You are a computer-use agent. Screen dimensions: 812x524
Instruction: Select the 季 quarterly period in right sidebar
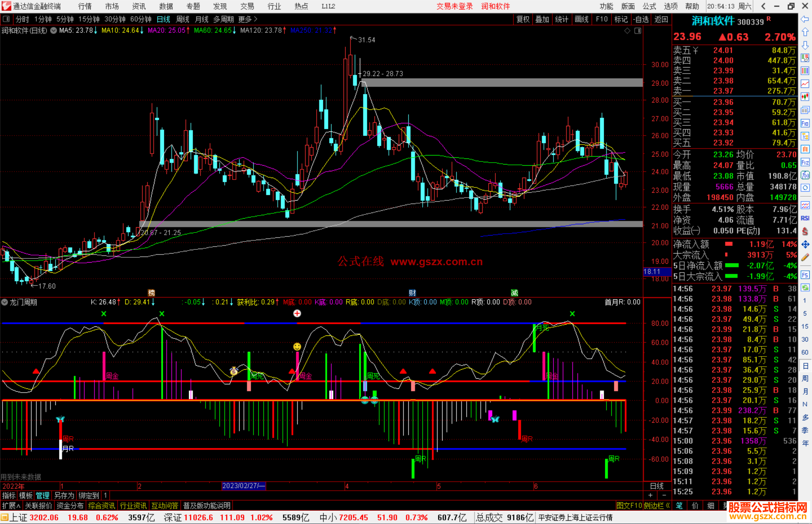coord(805,430)
